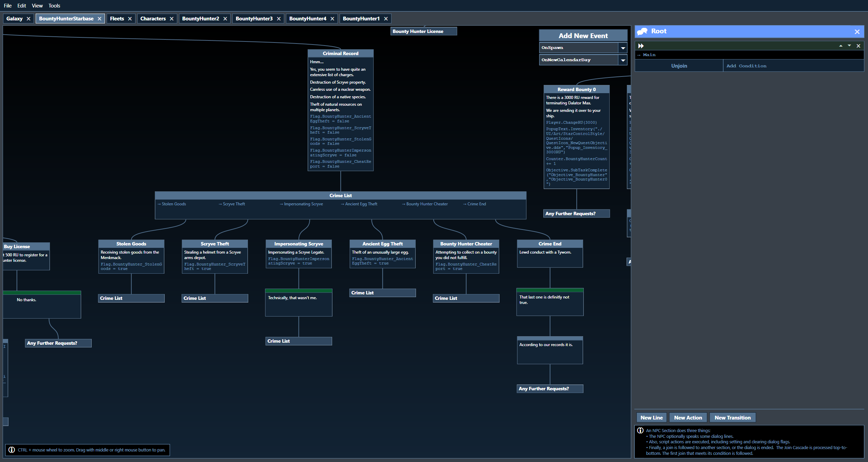Switch to the BountyHunter3 tab
868x462 pixels.
coord(254,19)
